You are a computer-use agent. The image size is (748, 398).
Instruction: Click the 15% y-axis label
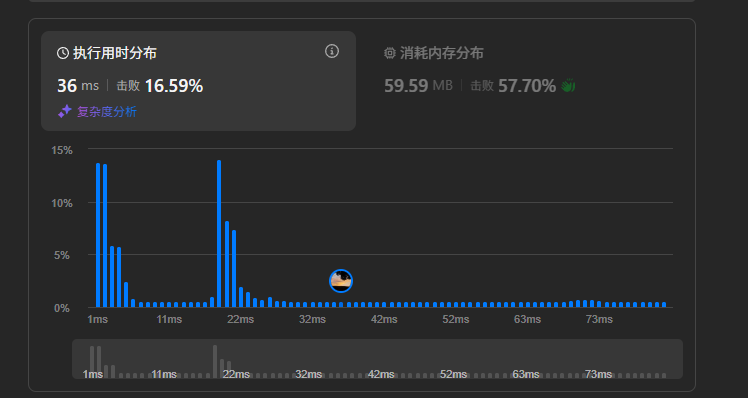(62, 150)
